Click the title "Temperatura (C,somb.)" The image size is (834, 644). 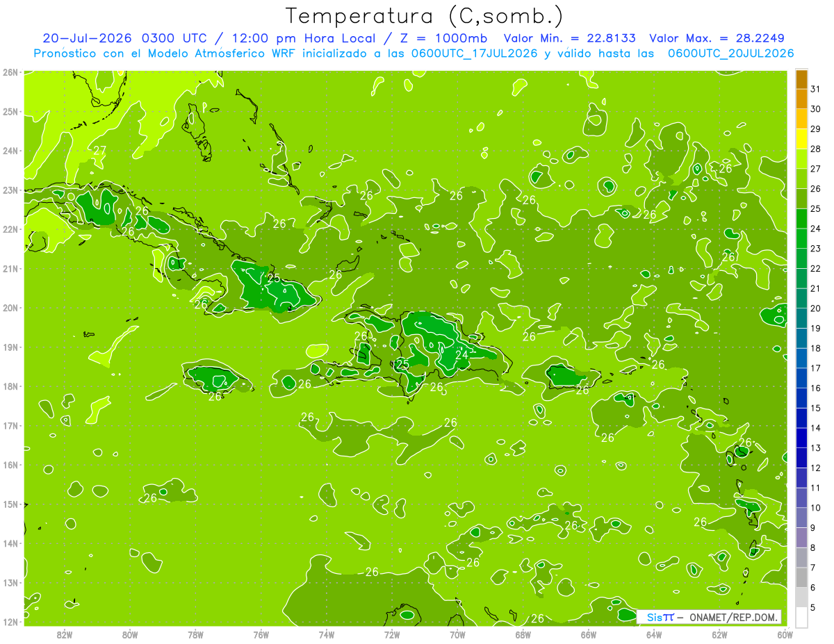tap(424, 15)
